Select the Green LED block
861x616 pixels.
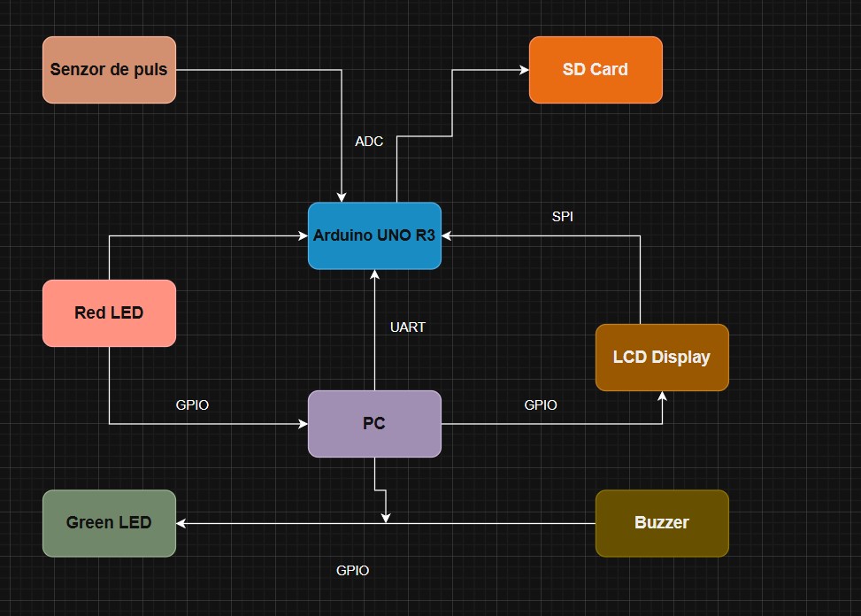coord(109,523)
